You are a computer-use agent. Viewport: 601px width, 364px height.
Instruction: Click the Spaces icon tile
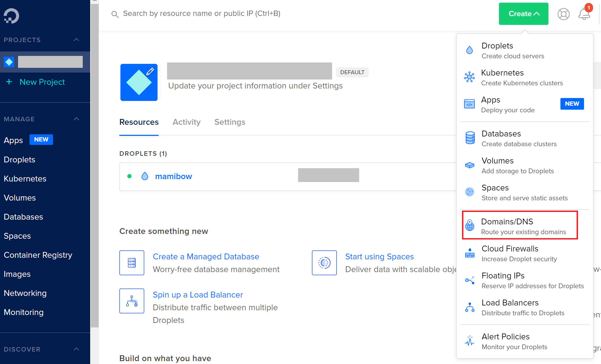point(324,263)
